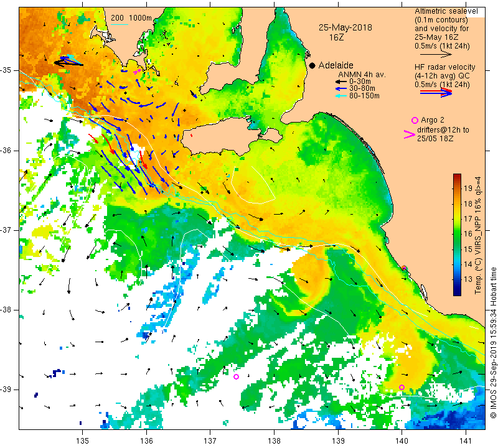Click the 'Altimetric sealevel' legend heading

tap(446, 11)
